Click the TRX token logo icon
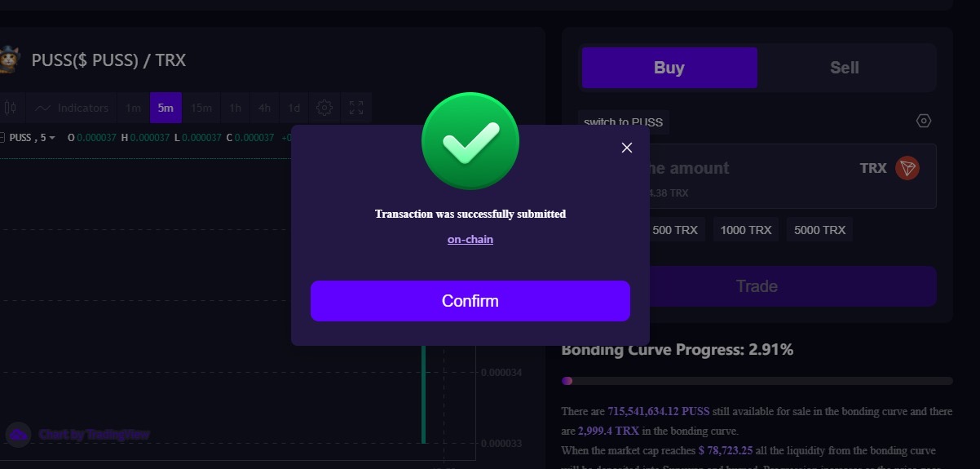 point(907,168)
